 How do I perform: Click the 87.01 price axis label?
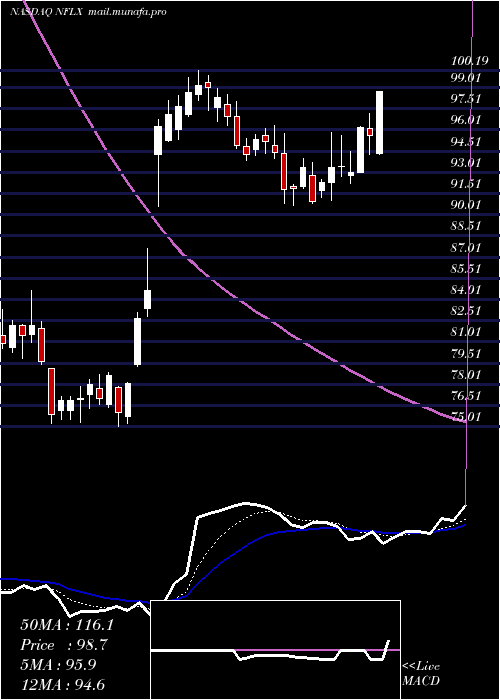point(467,247)
